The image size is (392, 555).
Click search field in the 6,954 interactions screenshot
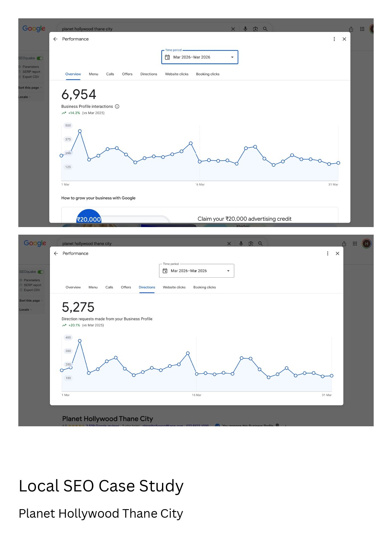point(145,29)
